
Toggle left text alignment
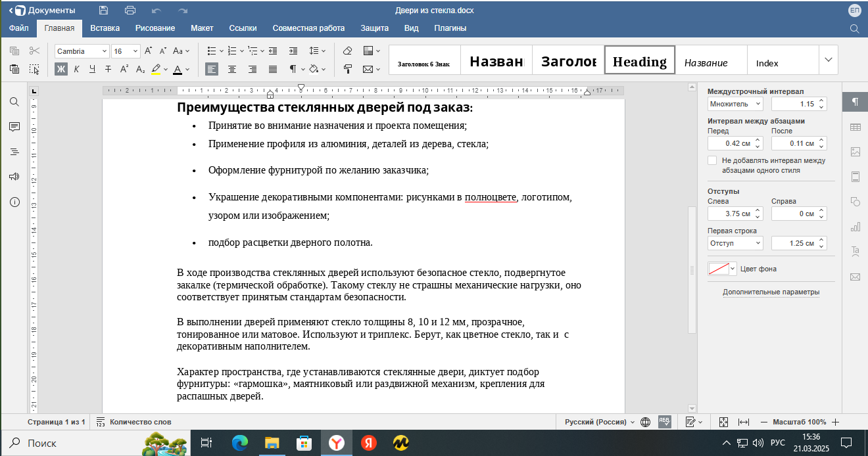212,69
